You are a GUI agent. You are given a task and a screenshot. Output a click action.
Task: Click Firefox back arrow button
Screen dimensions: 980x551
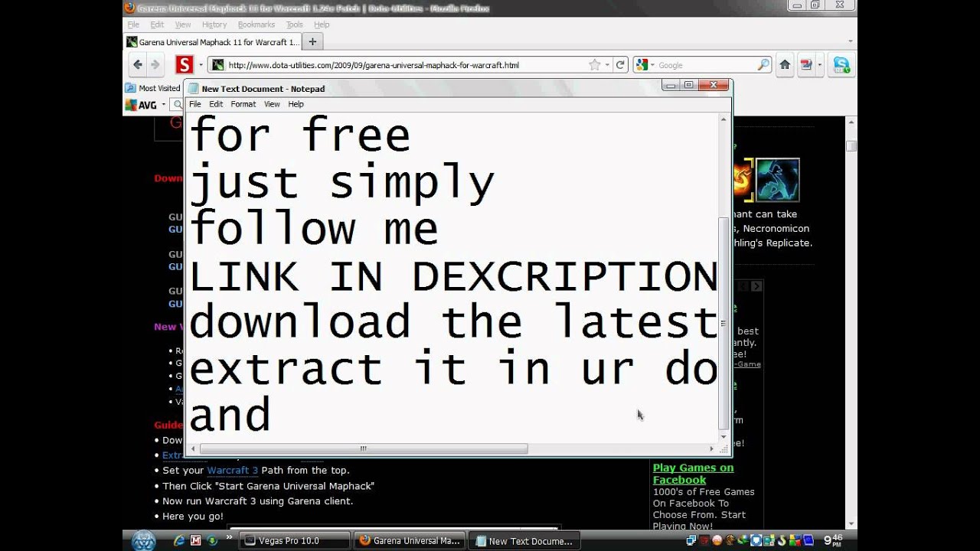pyautogui.click(x=138, y=65)
